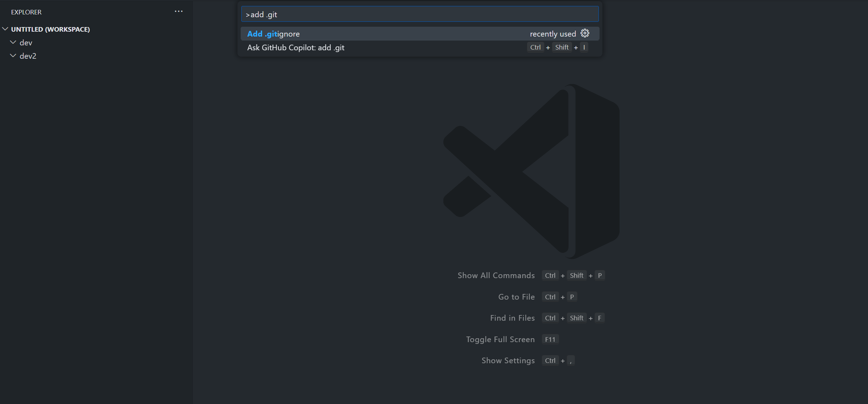Click the recently used label
868x404 pixels.
(x=553, y=34)
